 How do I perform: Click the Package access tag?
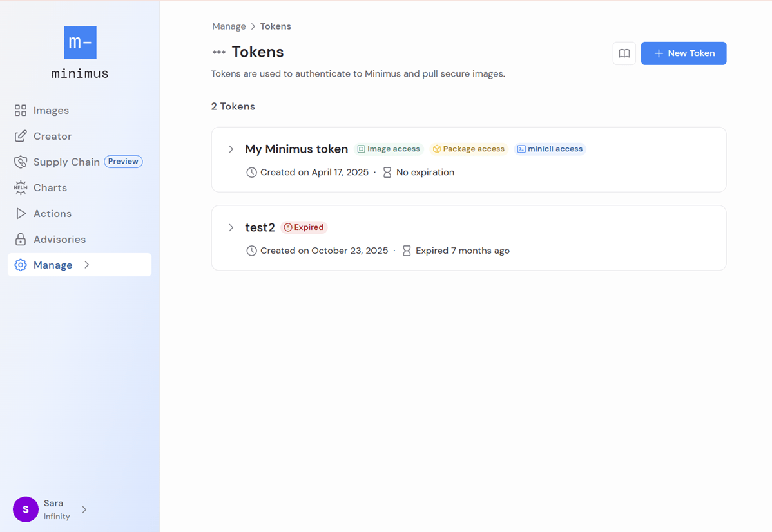point(468,149)
